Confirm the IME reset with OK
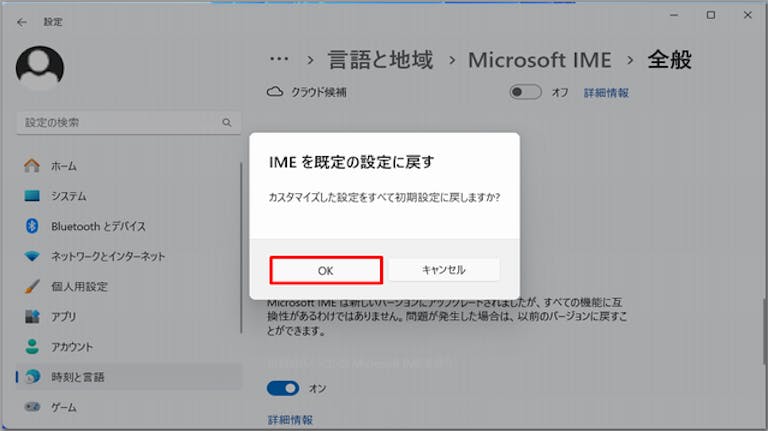Screen dimensions: 768x431 [326, 270]
